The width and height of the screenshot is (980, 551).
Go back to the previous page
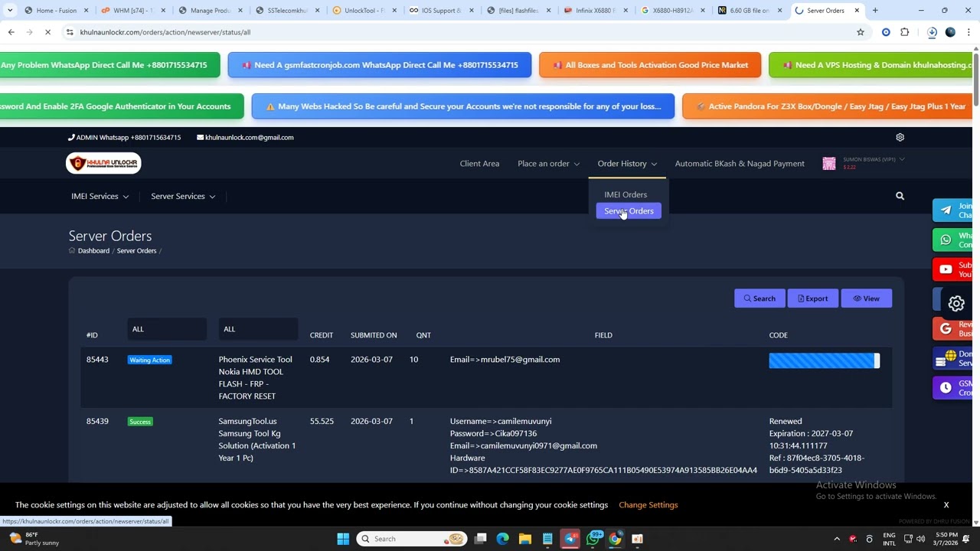tap(11, 32)
